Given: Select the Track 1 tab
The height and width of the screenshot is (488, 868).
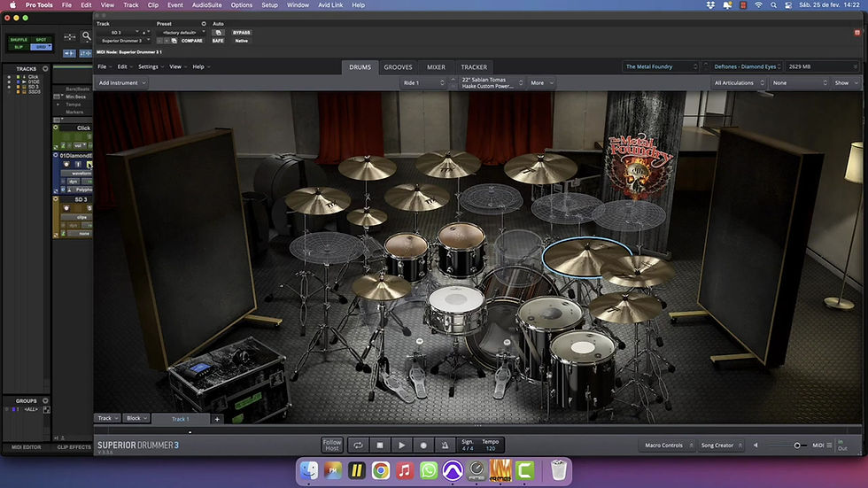Looking at the screenshot, I should coord(181,419).
